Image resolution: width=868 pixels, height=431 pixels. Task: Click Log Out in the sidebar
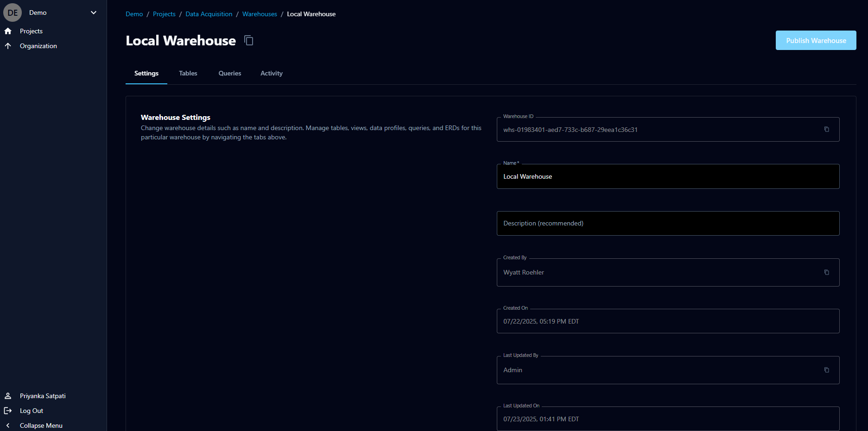coord(32,411)
